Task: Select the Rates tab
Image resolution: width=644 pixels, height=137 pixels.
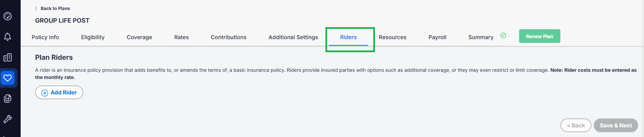Action: click(181, 37)
